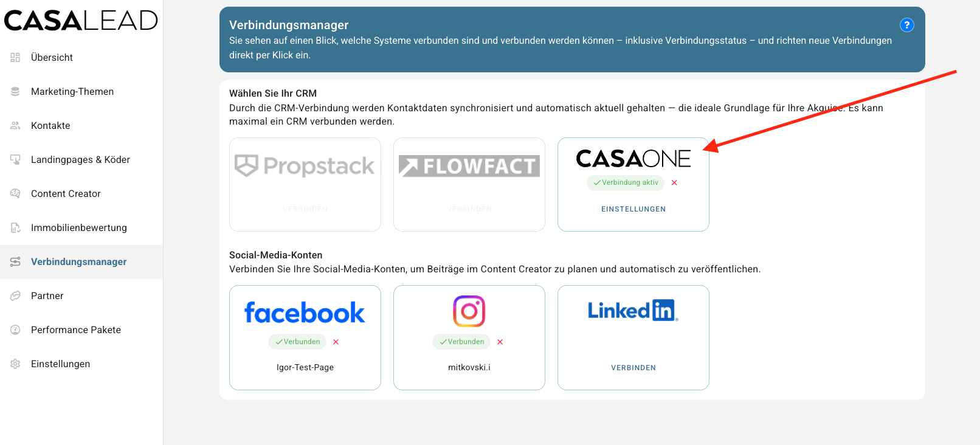This screenshot has height=445, width=980.
Task: Click the blue help question mark icon
Action: tap(906, 25)
